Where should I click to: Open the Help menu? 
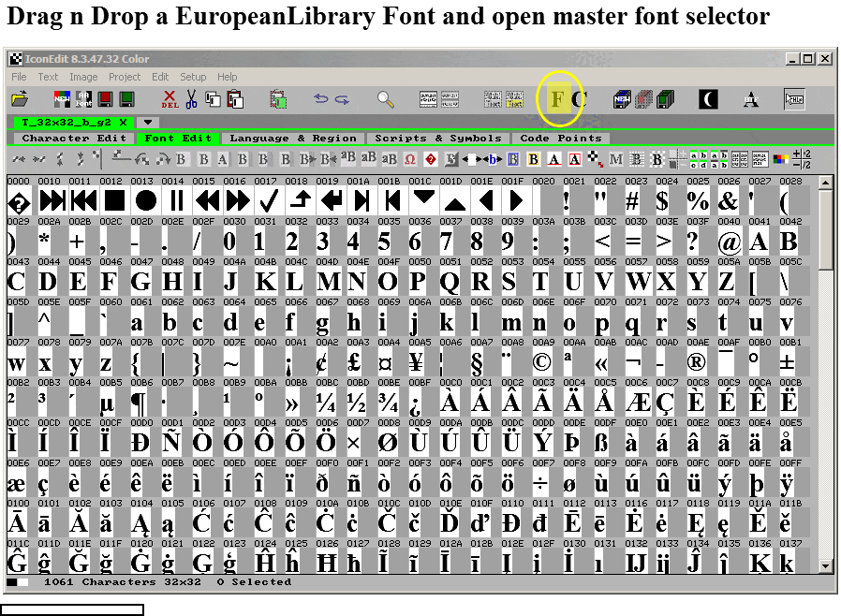pos(227,77)
